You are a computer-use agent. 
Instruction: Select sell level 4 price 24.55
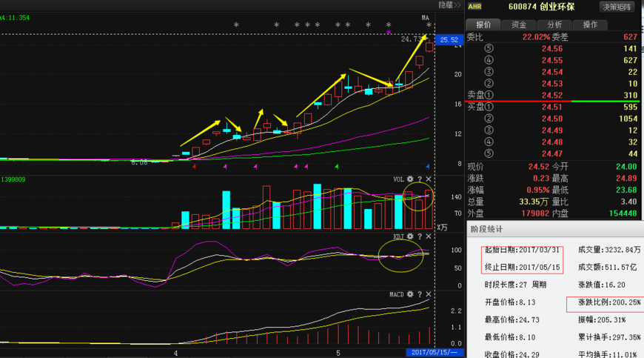[552, 60]
